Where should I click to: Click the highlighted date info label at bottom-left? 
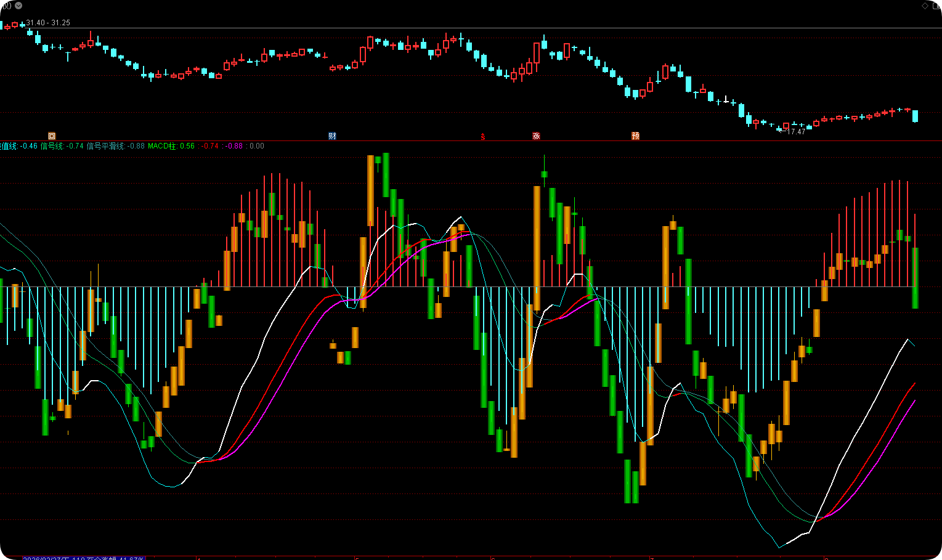(x=84, y=558)
